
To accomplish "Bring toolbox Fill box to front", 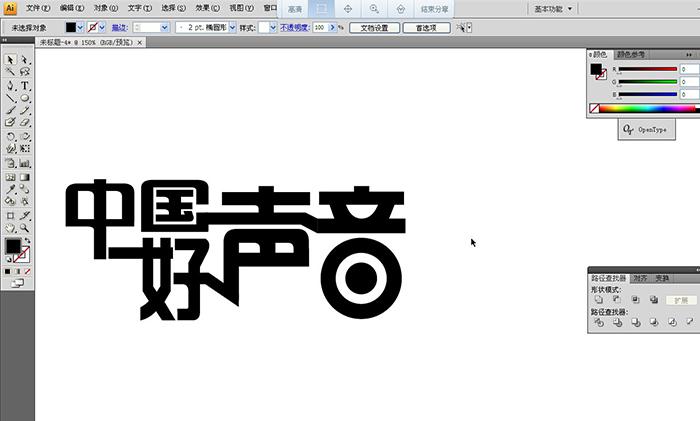I will click(x=13, y=246).
